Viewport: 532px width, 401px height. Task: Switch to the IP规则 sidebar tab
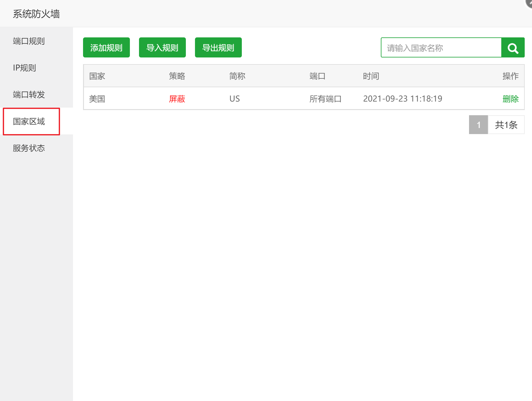pyautogui.click(x=25, y=68)
